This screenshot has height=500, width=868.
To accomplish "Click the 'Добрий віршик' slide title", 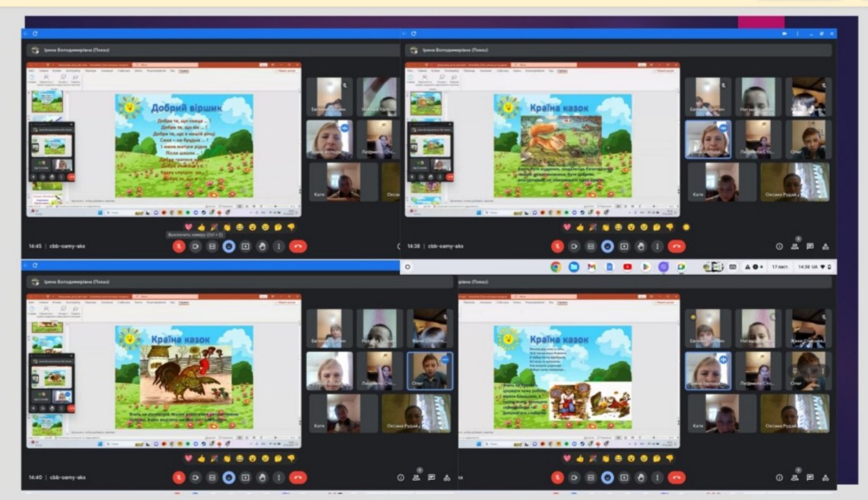I will click(x=186, y=107).
